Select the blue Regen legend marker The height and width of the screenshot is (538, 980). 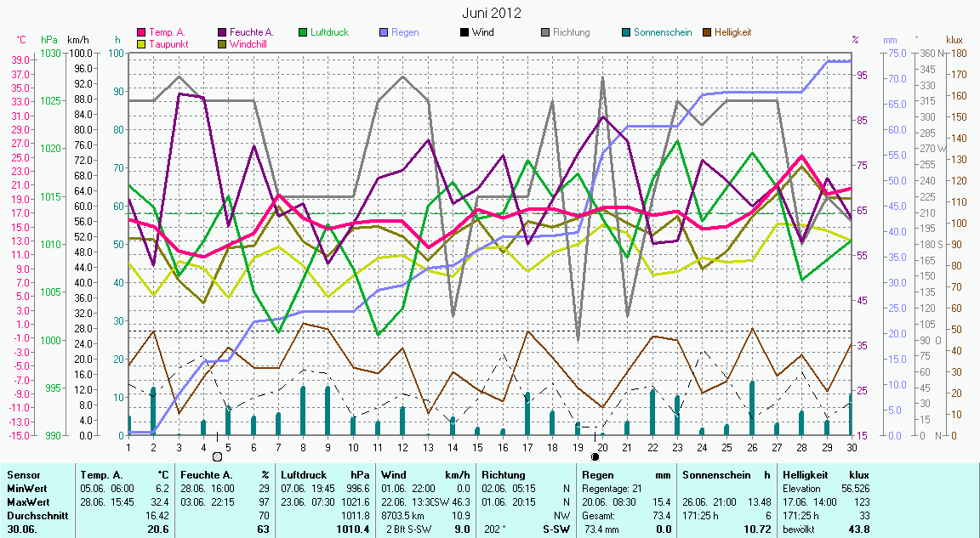tap(385, 32)
